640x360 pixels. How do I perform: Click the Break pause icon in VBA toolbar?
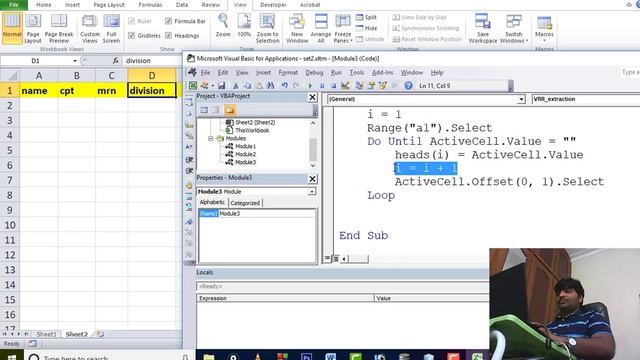(x=322, y=86)
